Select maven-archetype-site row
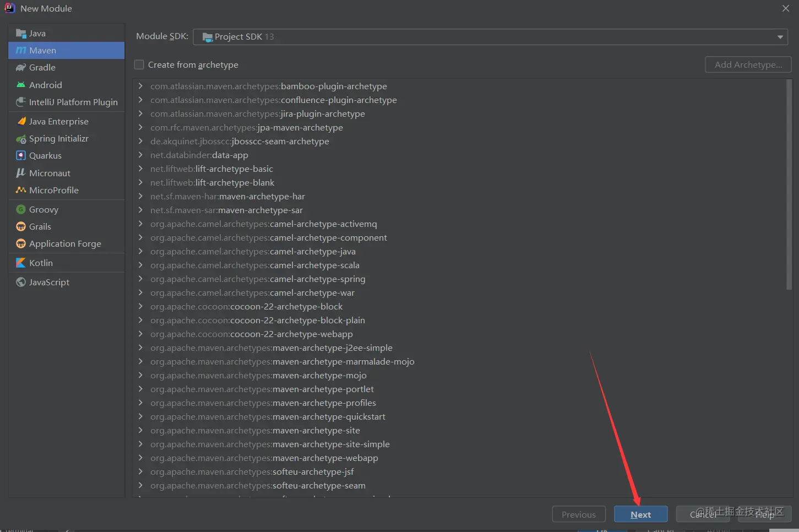Screen dimensions: 799x532 coord(460,430)
